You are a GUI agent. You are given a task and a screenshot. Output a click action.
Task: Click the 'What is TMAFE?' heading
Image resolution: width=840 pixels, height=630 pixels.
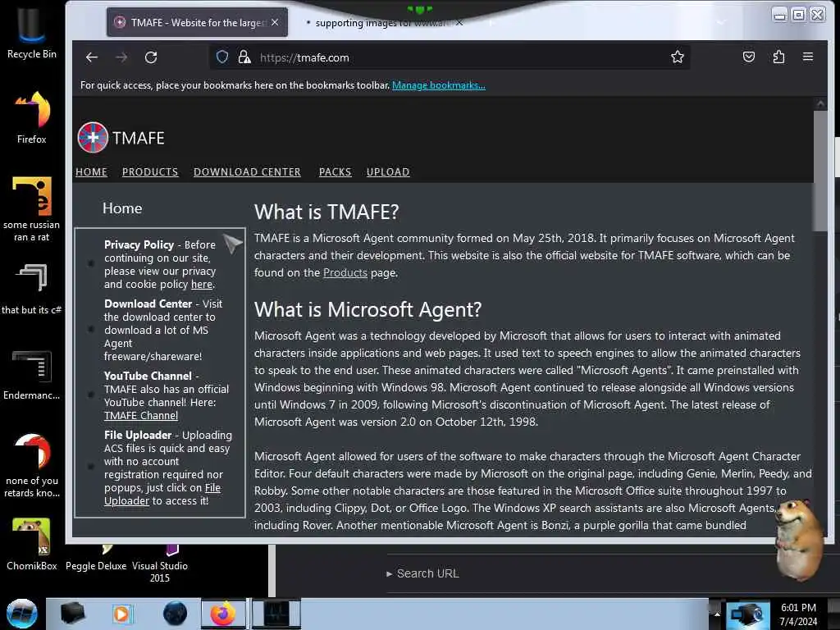coord(326,212)
